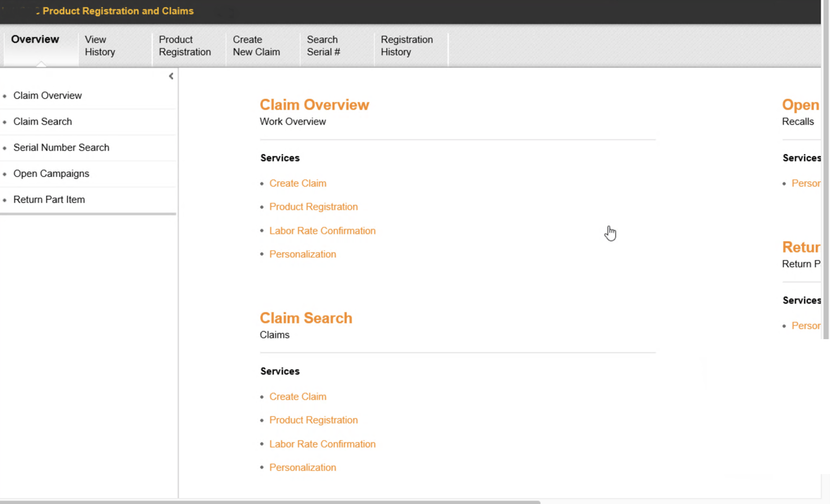Select Open Campaigns in the sidebar
This screenshot has height=504, width=830.
pyautogui.click(x=51, y=173)
